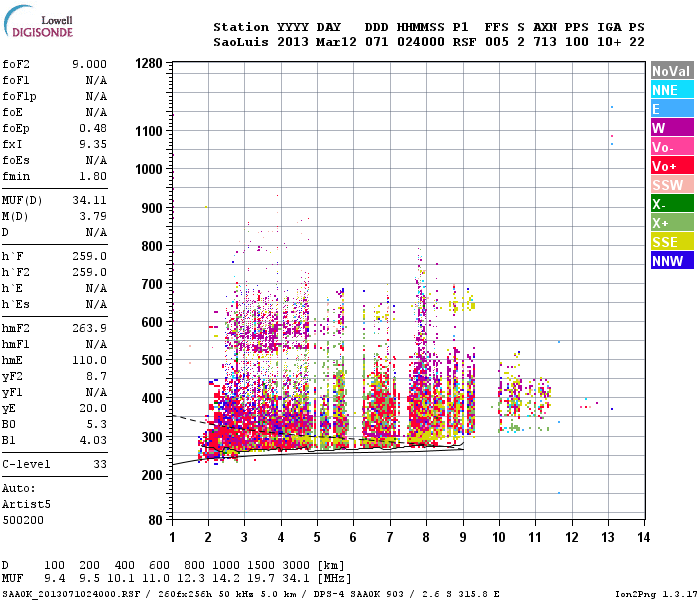
Task: Click the h`Es label
Action: coord(16,304)
